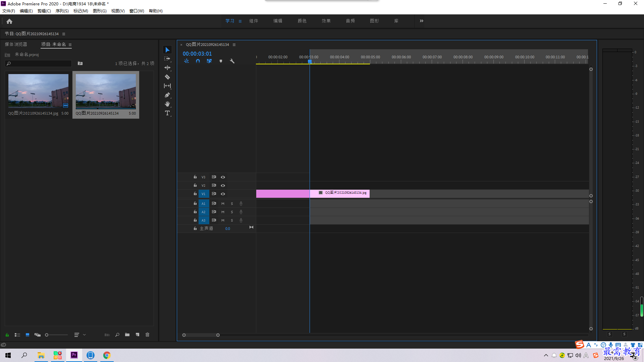Show more workspaces overflow chevron
644x362 pixels.
coord(422,21)
